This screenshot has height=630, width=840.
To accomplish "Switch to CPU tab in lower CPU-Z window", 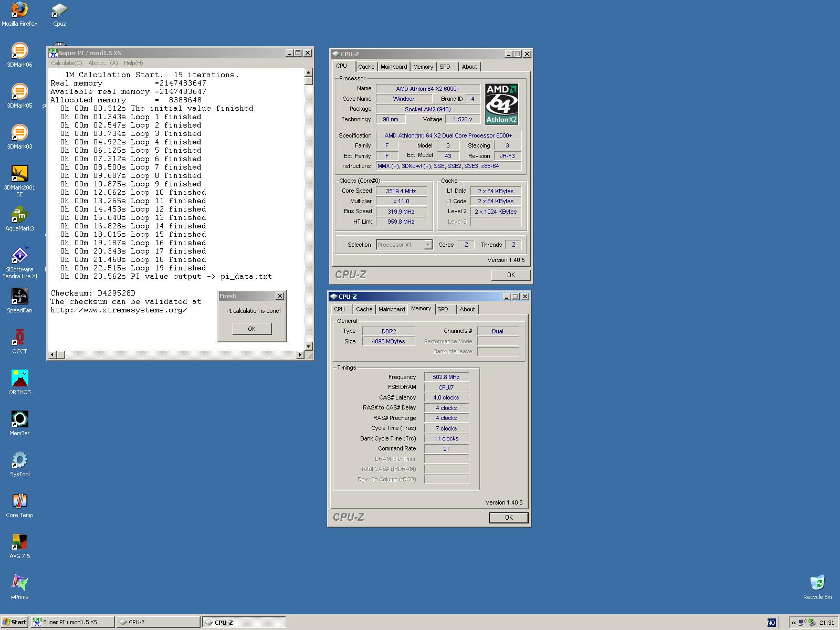I will point(340,309).
